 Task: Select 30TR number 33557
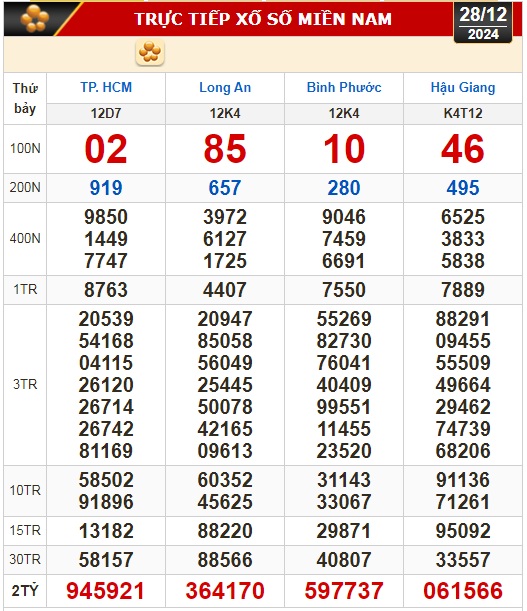[x=463, y=560]
